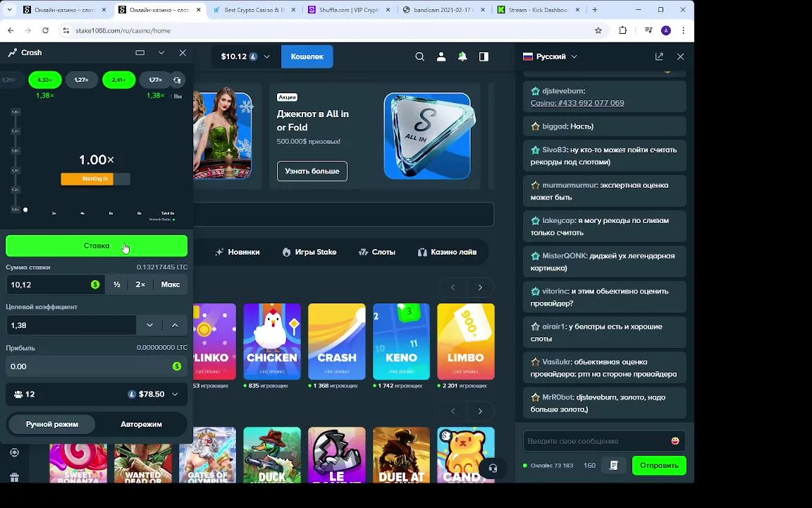
Task: Open a new browser tab
Action: 595,10
